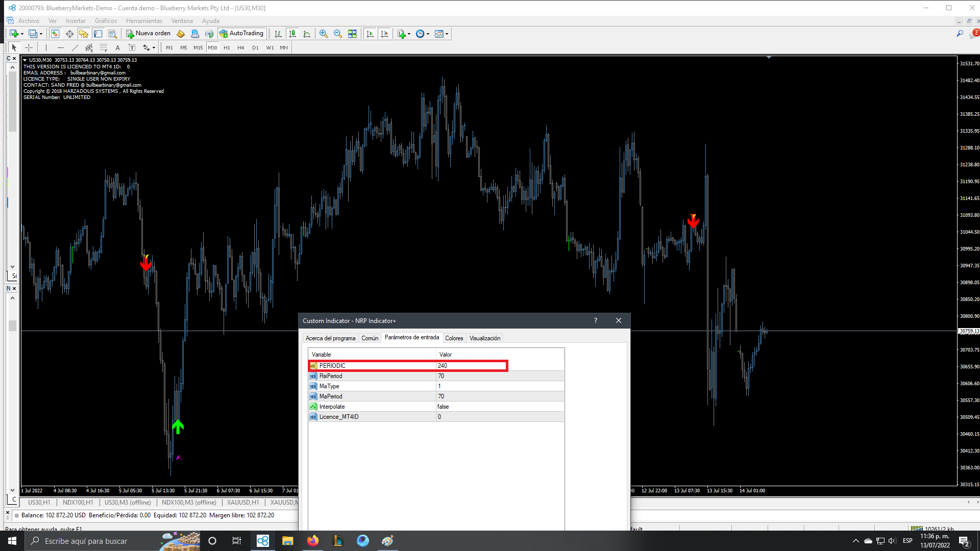This screenshot has height=551, width=980.
Task: Zoom out of the chart
Action: pyautogui.click(x=337, y=34)
